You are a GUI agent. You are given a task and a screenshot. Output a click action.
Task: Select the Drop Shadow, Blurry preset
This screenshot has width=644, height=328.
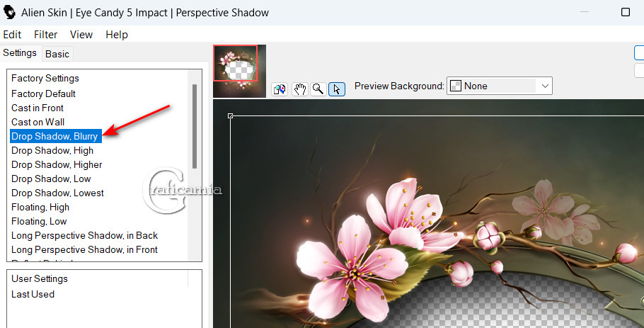pyautogui.click(x=54, y=137)
